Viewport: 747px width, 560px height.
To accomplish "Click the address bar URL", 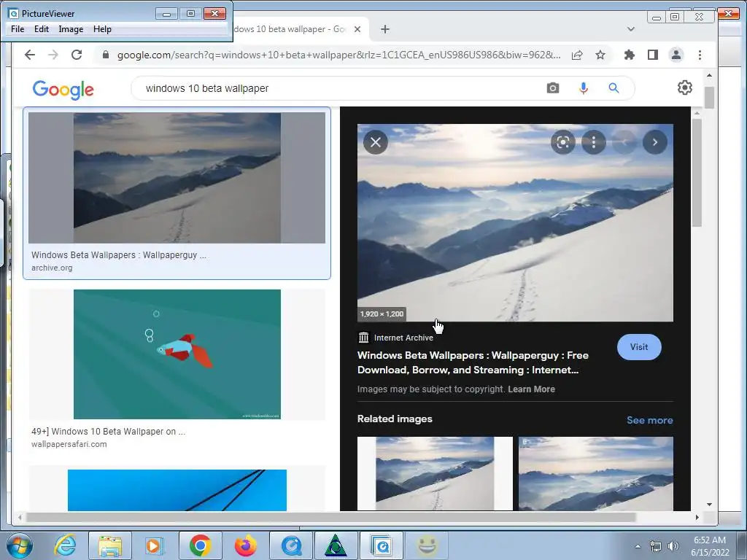I will [338, 55].
